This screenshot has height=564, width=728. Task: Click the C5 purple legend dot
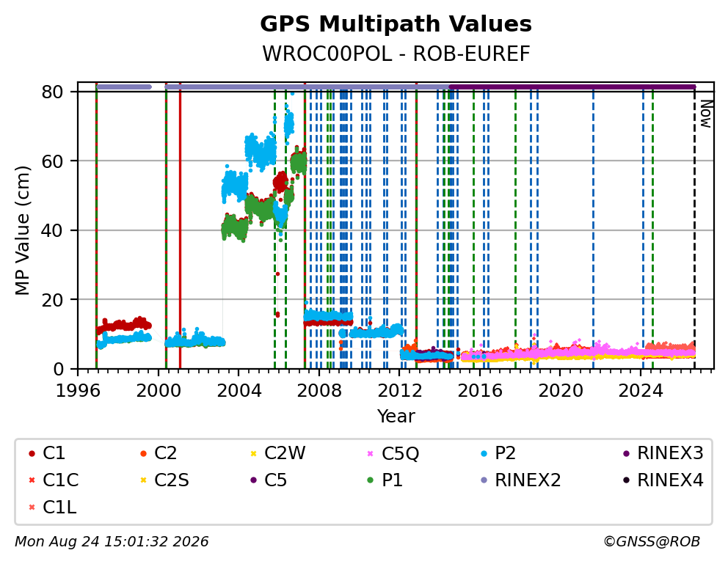pyautogui.click(x=253, y=480)
